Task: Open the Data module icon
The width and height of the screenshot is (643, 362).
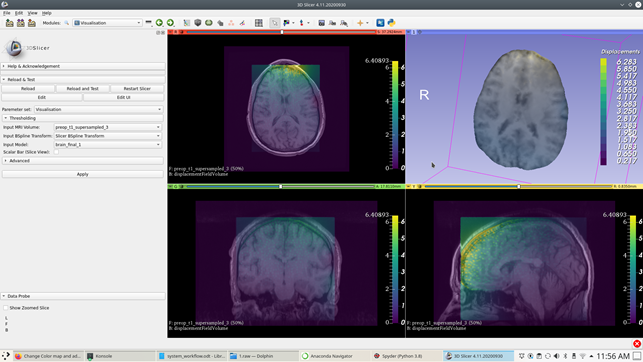Action: click(x=187, y=23)
